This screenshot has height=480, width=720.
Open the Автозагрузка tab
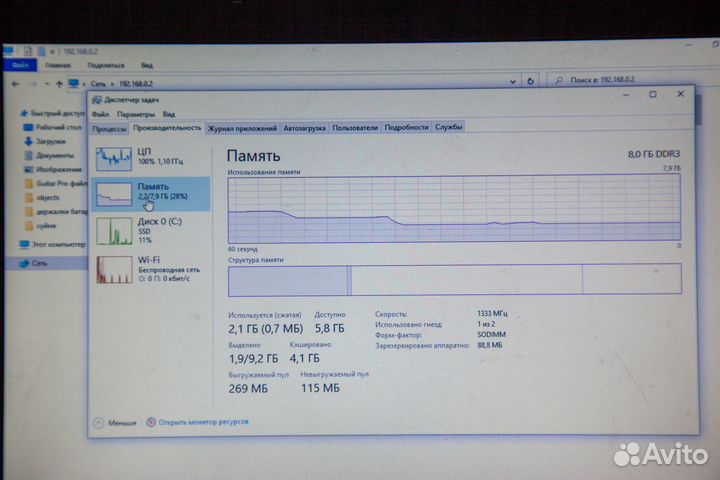coord(304,128)
